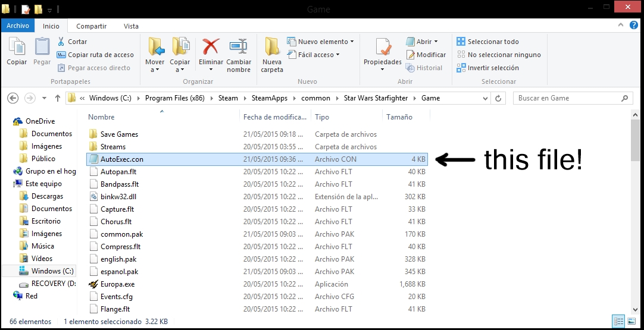Viewport: 644px width, 330px height.
Task: Click the Cambiar nombre rename icon
Action: click(x=239, y=46)
